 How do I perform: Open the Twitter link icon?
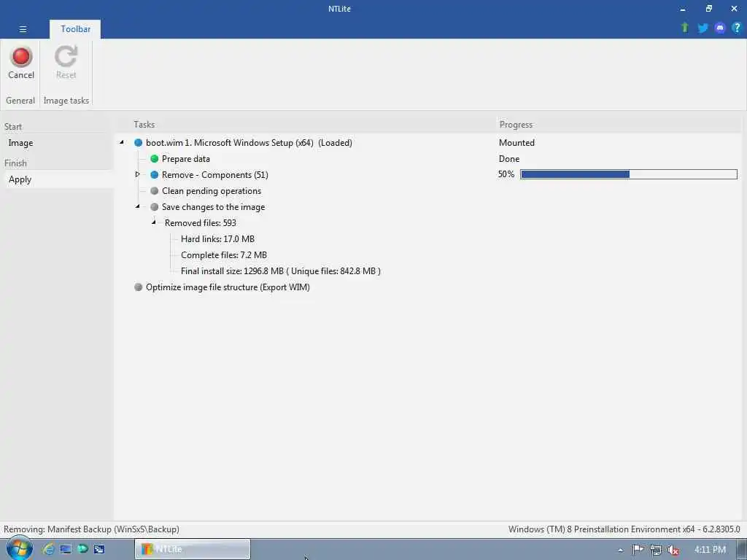pos(703,28)
